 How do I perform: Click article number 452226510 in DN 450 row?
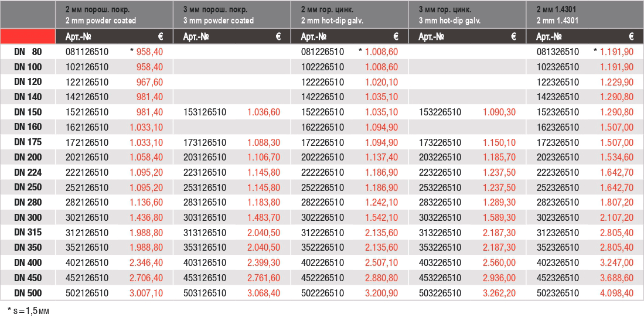point(322,278)
